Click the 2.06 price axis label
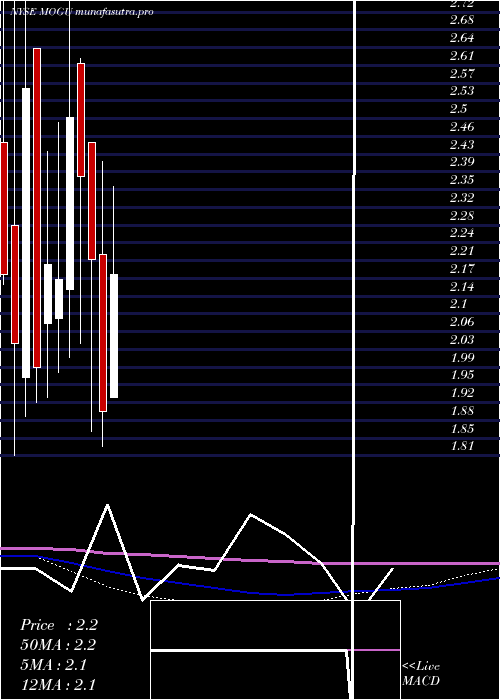This screenshot has height=700, width=500. [x=462, y=322]
